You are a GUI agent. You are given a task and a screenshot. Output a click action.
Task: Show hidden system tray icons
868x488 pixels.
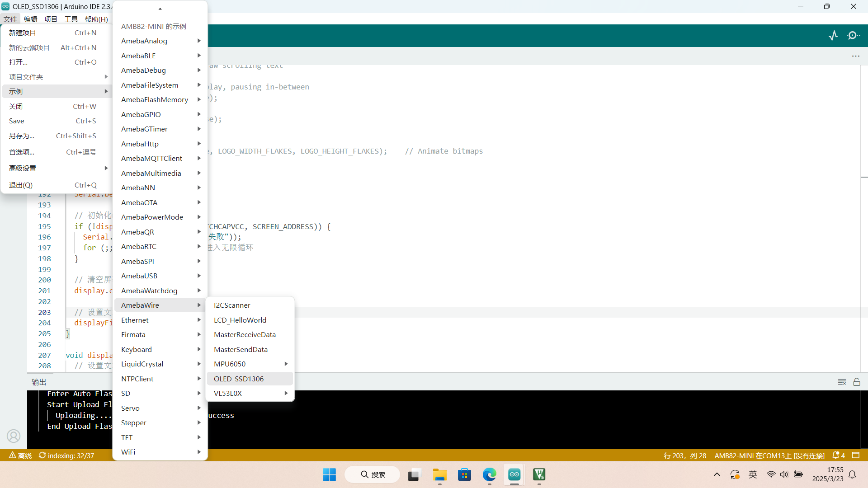pyautogui.click(x=717, y=474)
